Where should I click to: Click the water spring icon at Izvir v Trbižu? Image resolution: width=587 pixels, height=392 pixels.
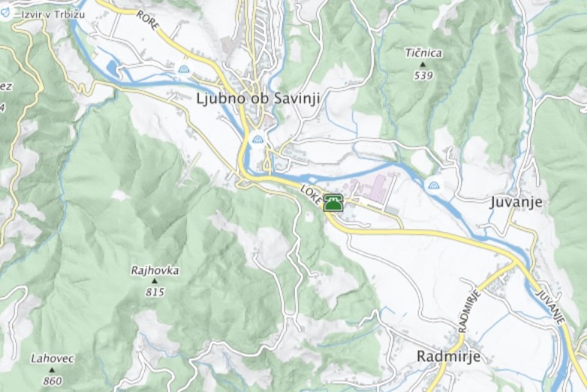coord(5,13)
